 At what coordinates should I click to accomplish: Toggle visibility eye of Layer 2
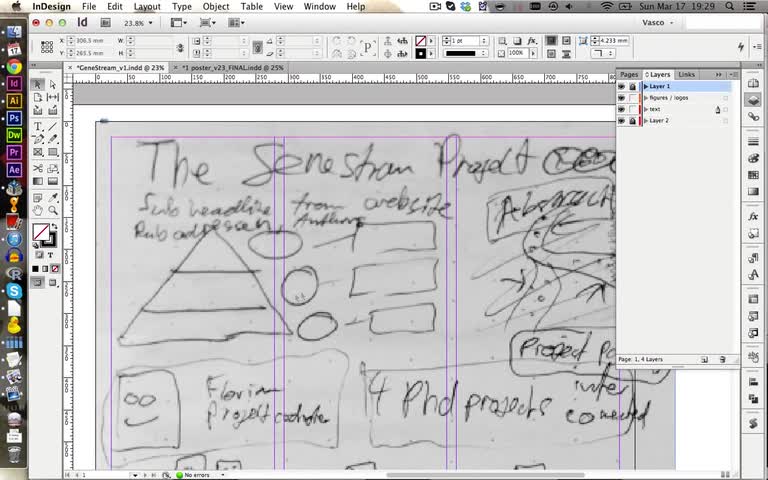[x=622, y=120]
